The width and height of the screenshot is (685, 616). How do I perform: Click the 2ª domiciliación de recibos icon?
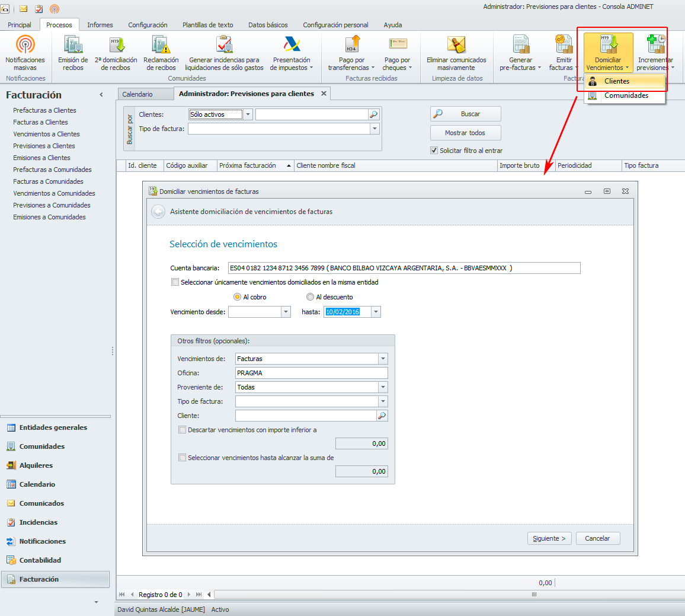116,46
